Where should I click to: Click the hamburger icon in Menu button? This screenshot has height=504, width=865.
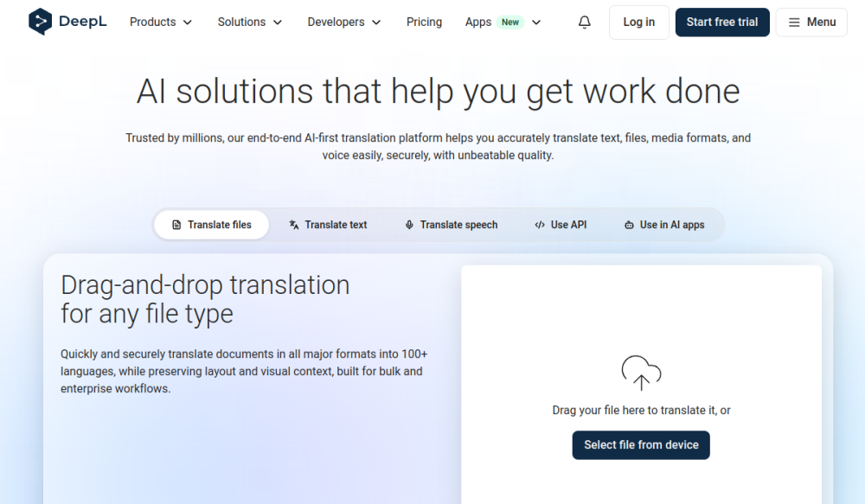coord(794,22)
